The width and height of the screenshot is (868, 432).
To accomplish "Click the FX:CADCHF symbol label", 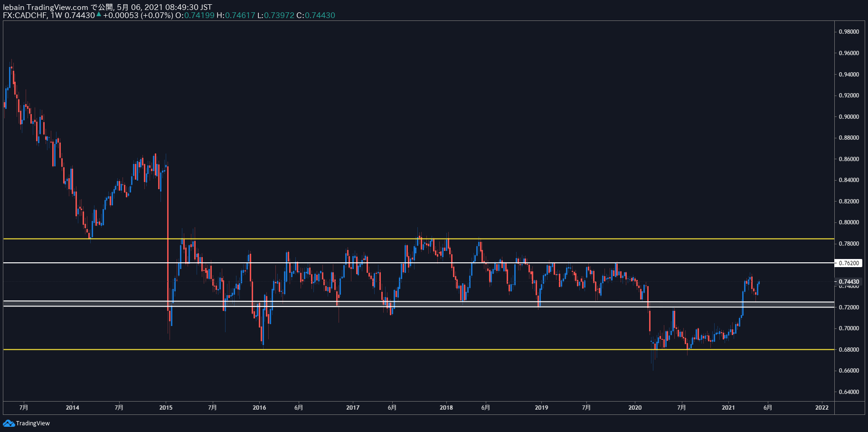I will pos(25,15).
